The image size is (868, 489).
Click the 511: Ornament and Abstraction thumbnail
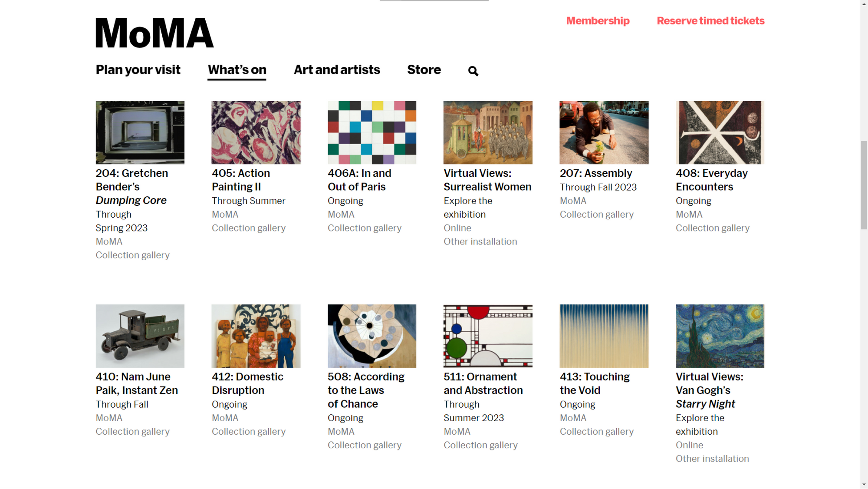(488, 336)
